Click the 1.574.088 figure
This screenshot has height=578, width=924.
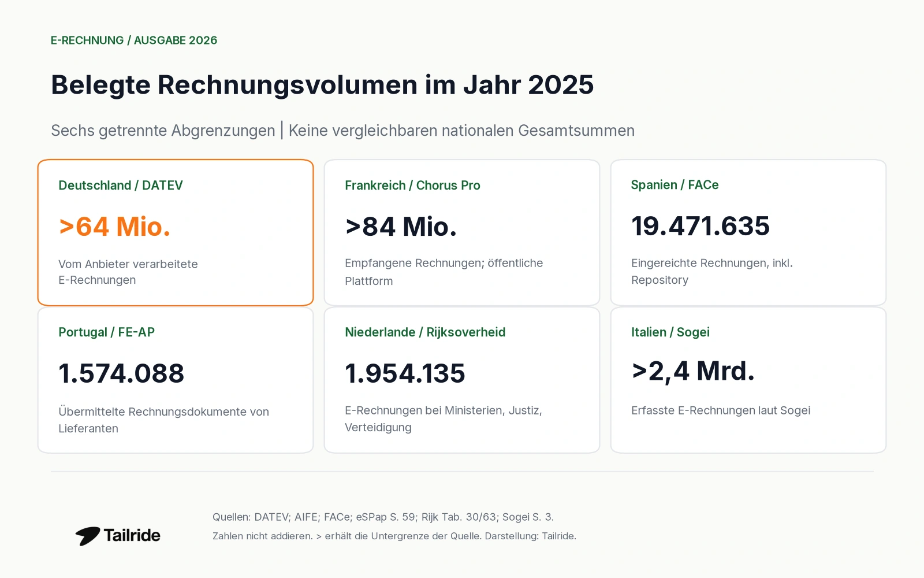click(x=121, y=373)
